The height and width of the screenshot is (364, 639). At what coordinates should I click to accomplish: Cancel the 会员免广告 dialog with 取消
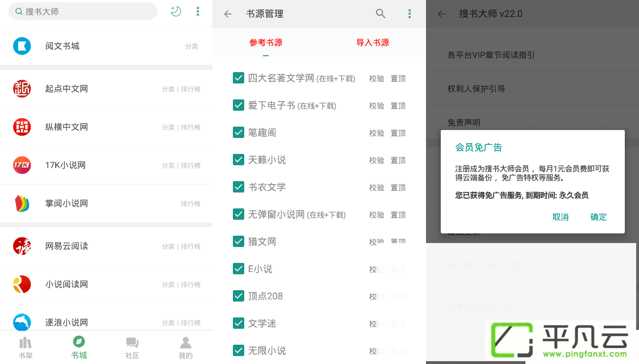561,217
